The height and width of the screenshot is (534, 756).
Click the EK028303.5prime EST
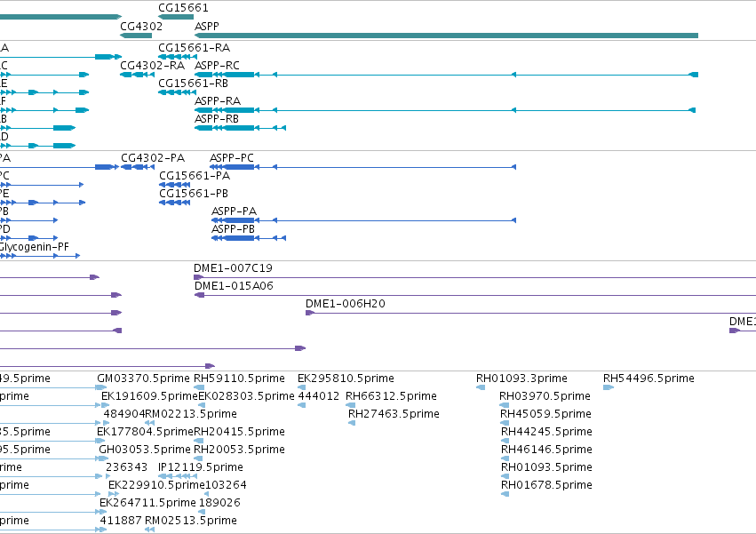point(202,405)
